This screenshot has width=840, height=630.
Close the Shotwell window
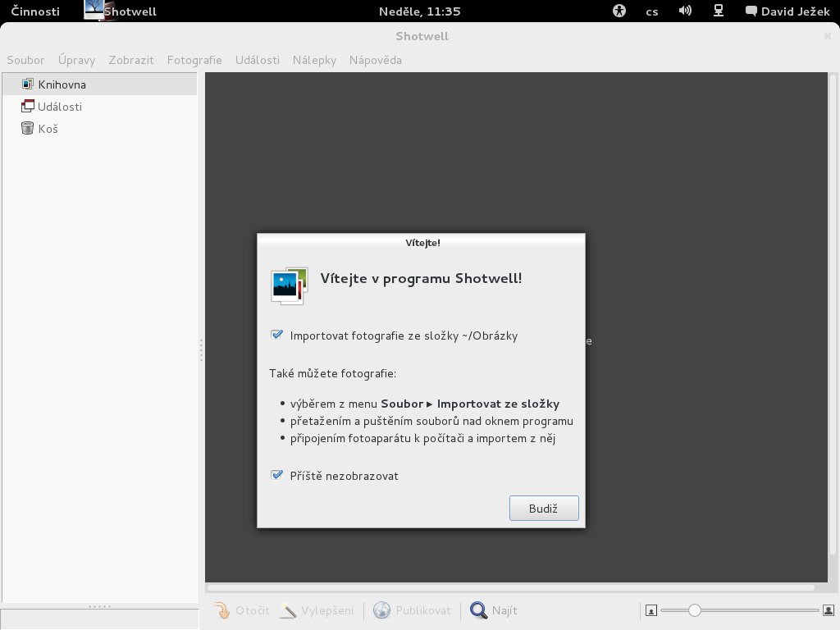[x=828, y=36]
